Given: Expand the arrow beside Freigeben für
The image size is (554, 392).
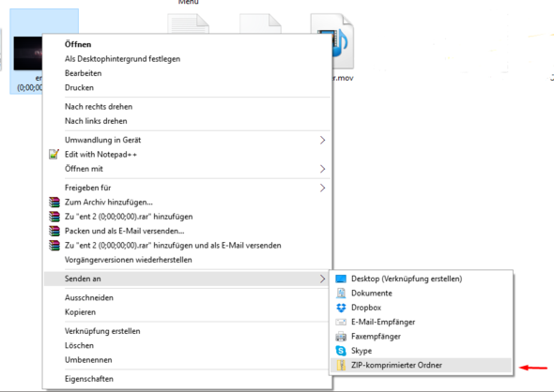Looking at the screenshot, I should pos(322,188).
